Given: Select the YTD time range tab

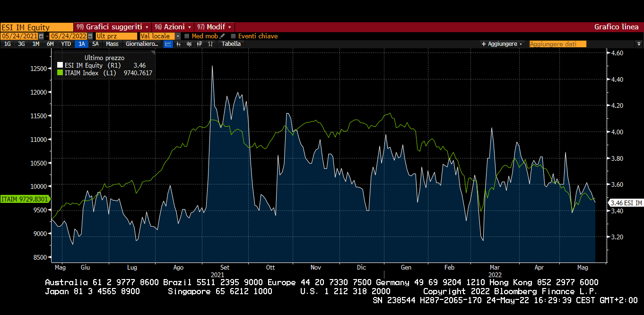Looking at the screenshot, I should (x=66, y=44).
